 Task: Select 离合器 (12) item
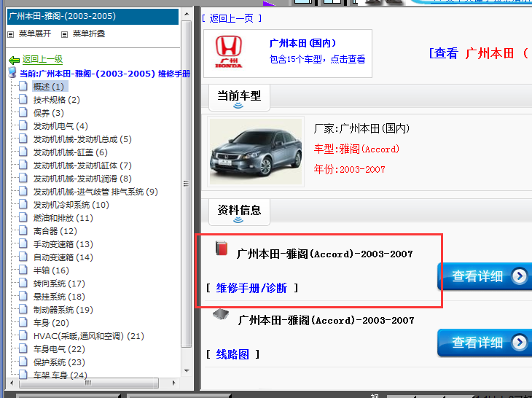pyautogui.click(x=55, y=231)
